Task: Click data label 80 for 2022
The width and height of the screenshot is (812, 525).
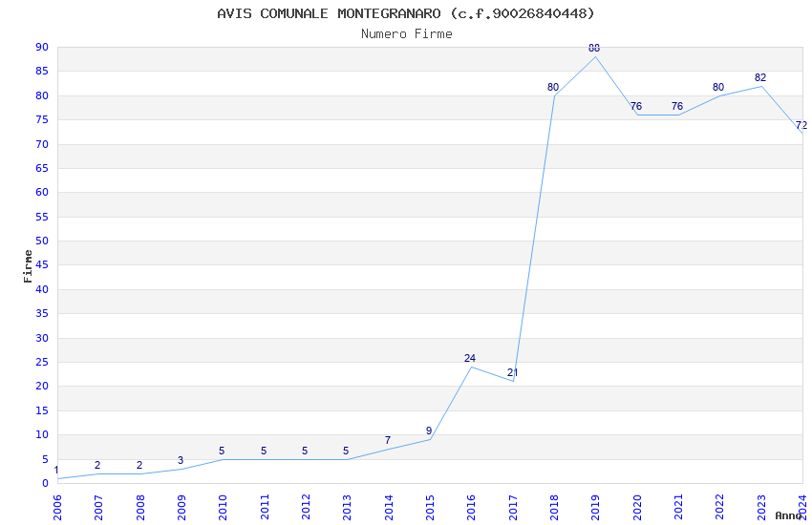Action: click(718, 87)
